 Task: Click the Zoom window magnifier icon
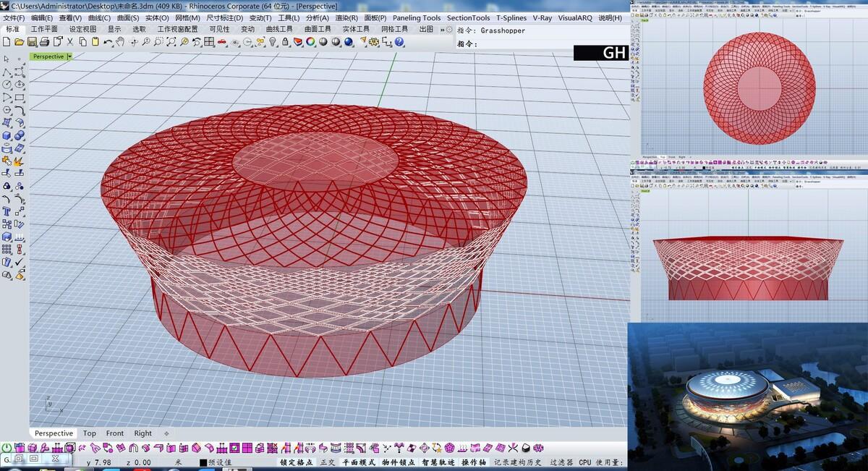[x=158, y=42]
